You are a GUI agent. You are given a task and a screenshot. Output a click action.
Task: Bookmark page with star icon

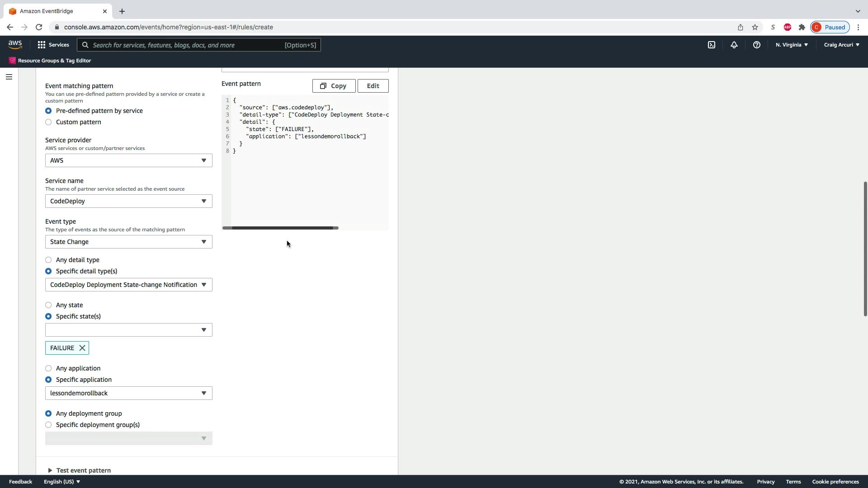755,27
